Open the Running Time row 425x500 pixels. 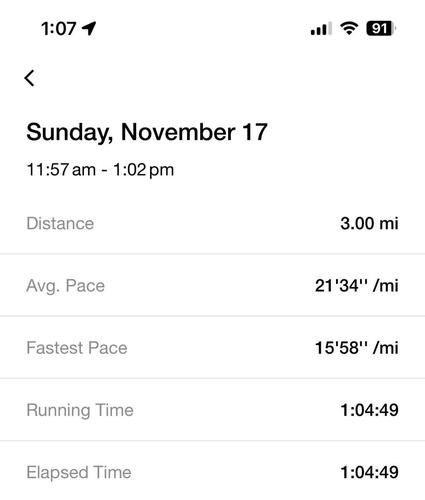[212, 410]
